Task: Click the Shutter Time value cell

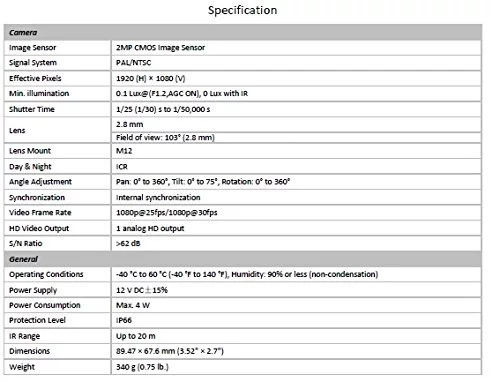Action: [x=296, y=109]
